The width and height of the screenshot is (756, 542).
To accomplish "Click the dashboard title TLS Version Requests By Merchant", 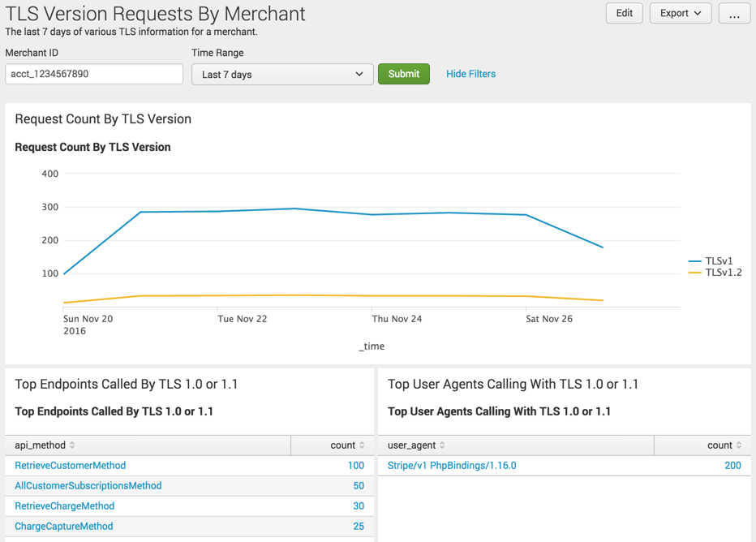I will point(155,14).
